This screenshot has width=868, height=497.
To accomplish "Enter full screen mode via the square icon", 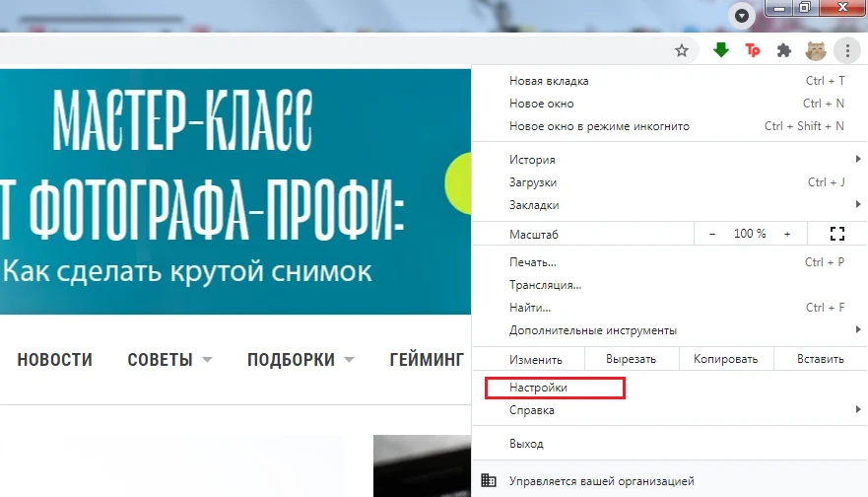I will 837,234.
